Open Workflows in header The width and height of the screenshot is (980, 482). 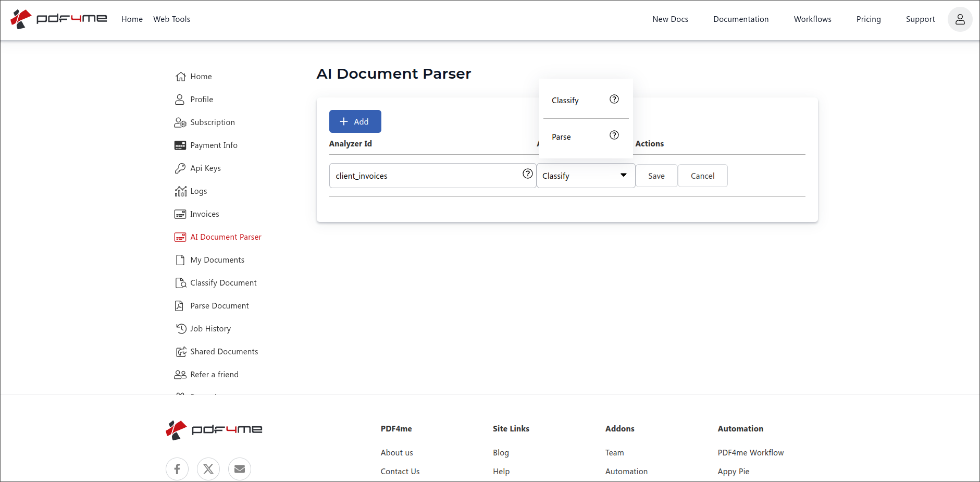click(812, 19)
